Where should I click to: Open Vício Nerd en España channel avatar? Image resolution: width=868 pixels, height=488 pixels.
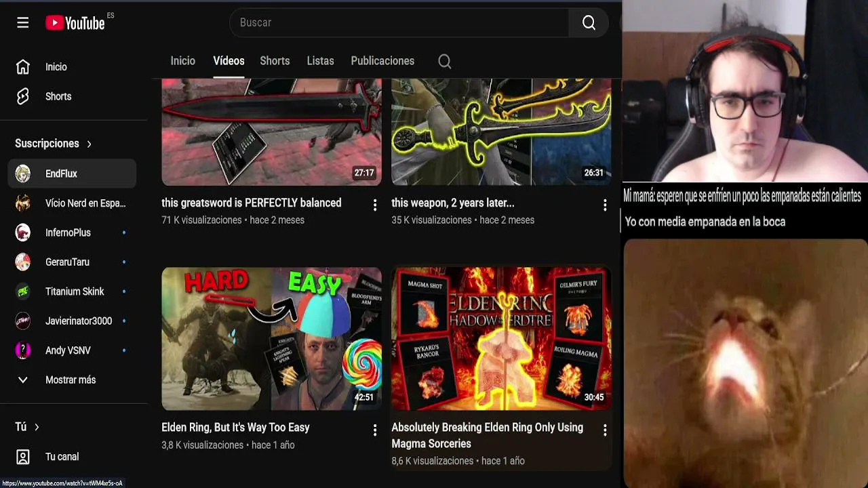click(23, 203)
